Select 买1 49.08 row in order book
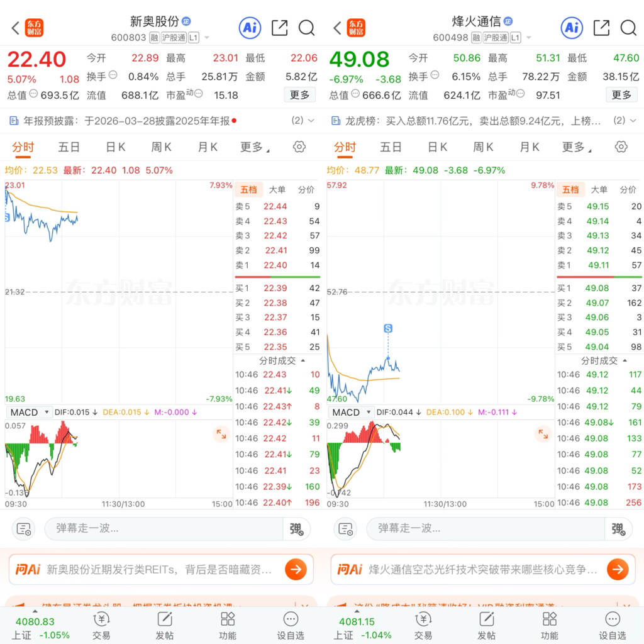The height and width of the screenshot is (644, 644). click(599, 288)
